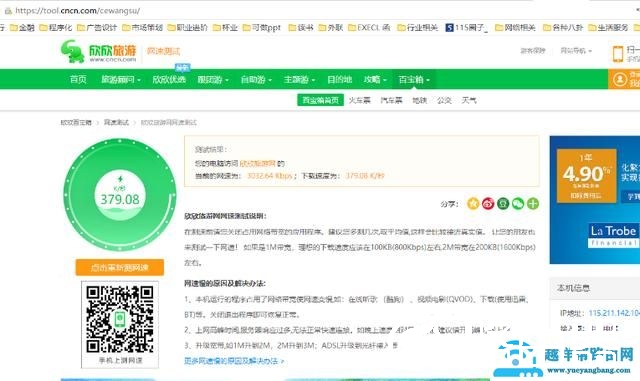Screen dimensions: 640x381
Task: Click the 3032.64 Kbps speed value
Action: coord(270,176)
